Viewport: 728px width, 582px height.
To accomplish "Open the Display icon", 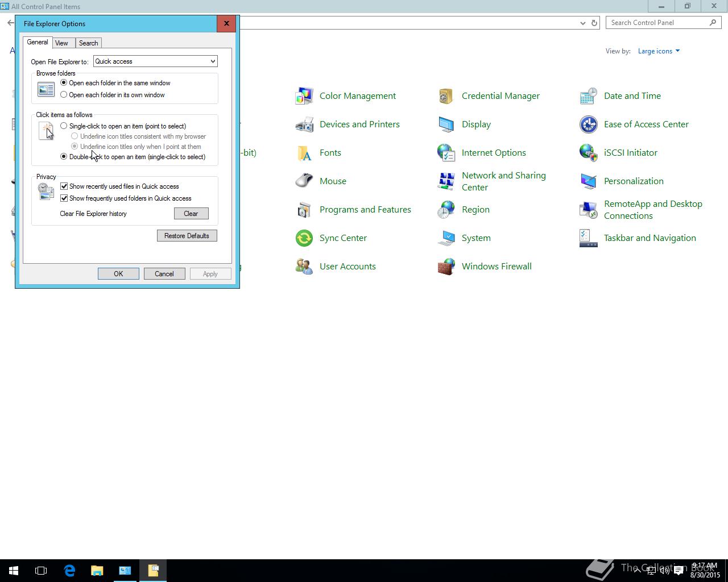I will coord(446,124).
